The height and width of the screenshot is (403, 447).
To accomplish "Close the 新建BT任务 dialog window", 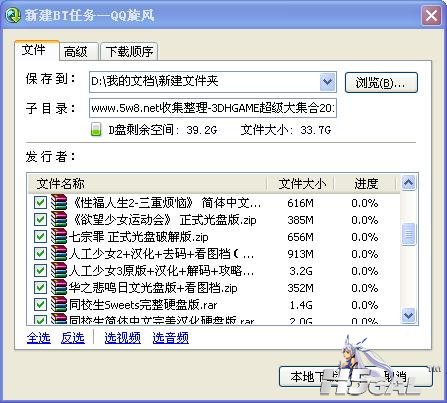I will pyautogui.click(x=431, y=15).
